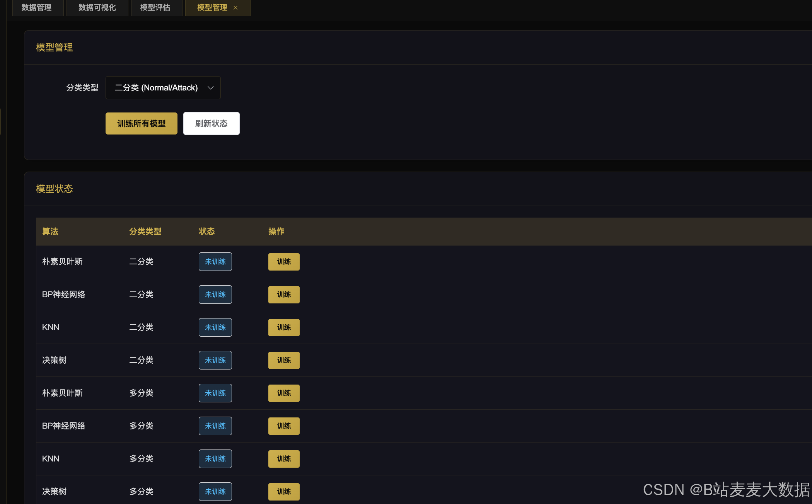This screenshot has width=812, height=504.
Task: Go to the 模型评估 tab
Action: click(155, 8)
